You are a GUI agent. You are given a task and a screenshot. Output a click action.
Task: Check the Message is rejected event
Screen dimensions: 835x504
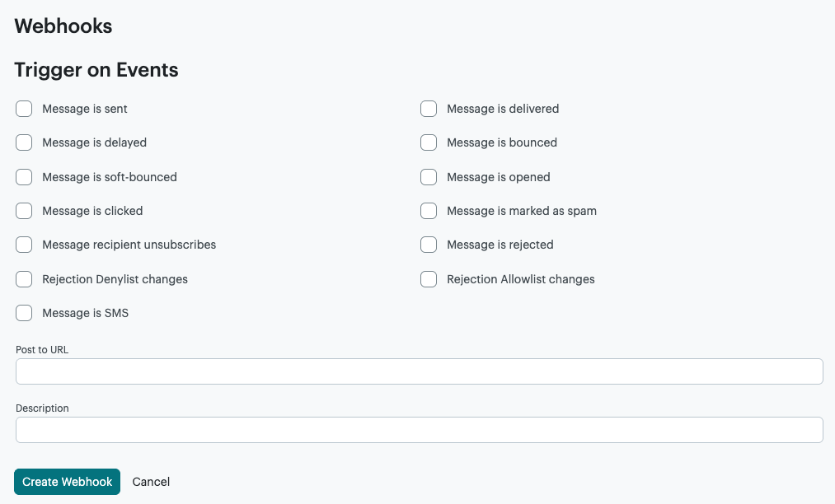click(x=429, y=245)
